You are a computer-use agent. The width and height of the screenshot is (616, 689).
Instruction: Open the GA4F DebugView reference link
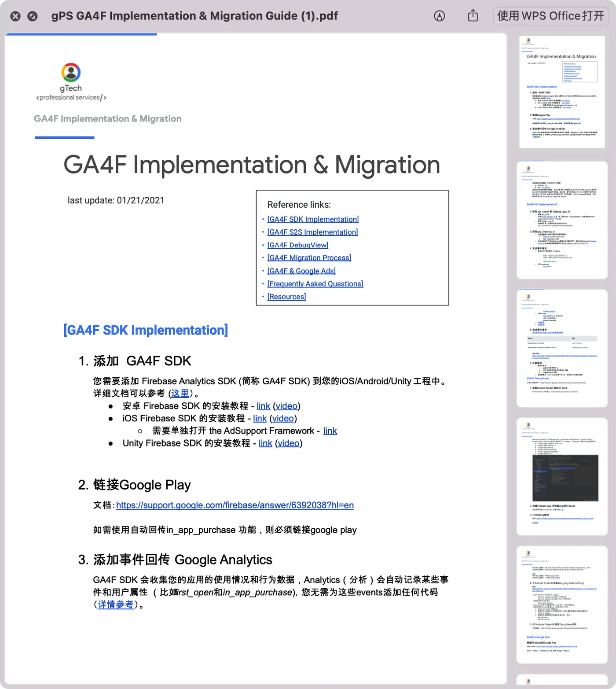coord(298,245)
